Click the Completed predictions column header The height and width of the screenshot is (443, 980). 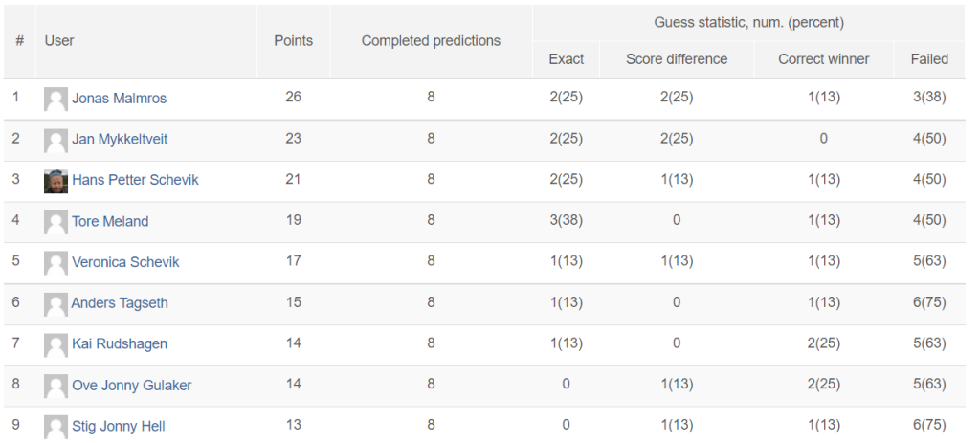click(432, 40)
